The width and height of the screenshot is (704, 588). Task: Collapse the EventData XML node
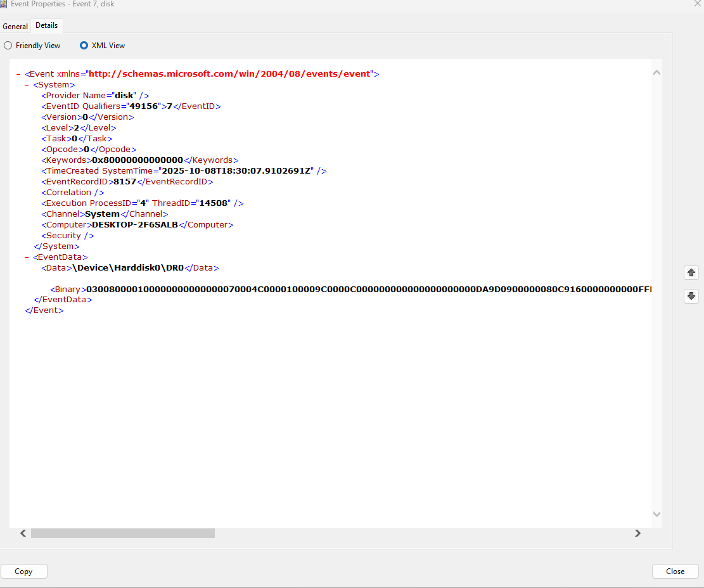(x=27, y=257)
